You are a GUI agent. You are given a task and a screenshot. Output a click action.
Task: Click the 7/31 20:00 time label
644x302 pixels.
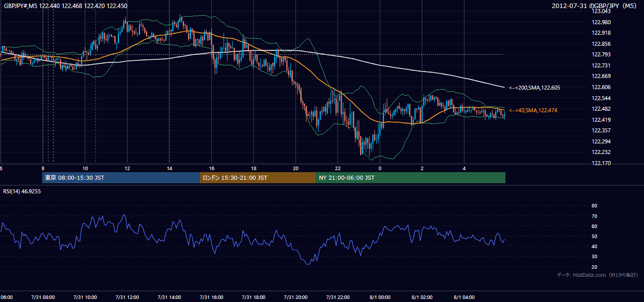pos(296,297)
